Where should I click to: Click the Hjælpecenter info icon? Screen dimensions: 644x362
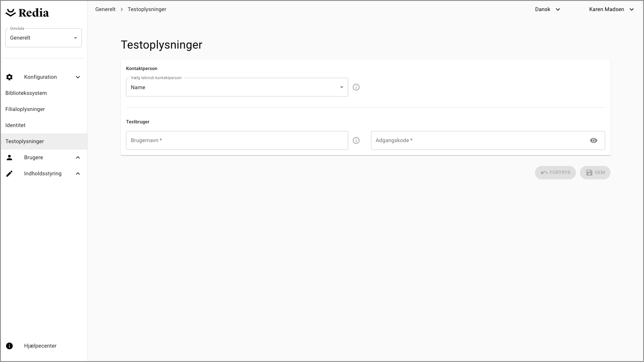click(x=9, y=346)
